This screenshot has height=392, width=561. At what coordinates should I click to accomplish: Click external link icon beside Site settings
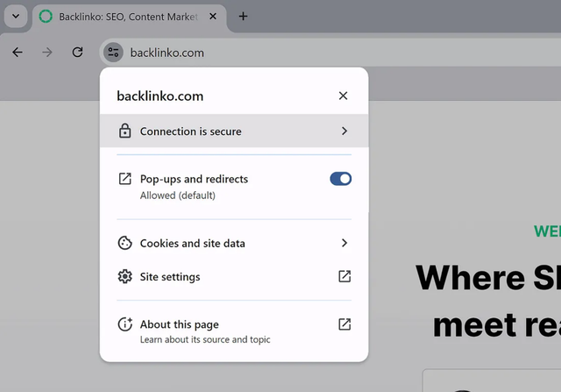[x=344, y=277]
